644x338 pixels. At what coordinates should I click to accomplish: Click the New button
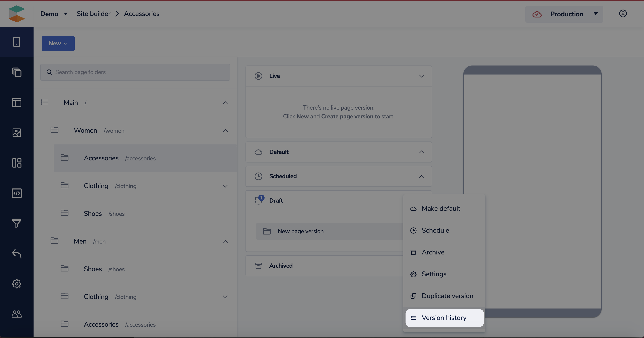58,43
